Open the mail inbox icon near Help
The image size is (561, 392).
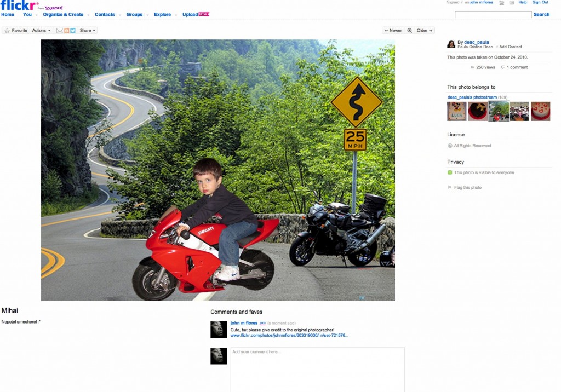(511, 3)
